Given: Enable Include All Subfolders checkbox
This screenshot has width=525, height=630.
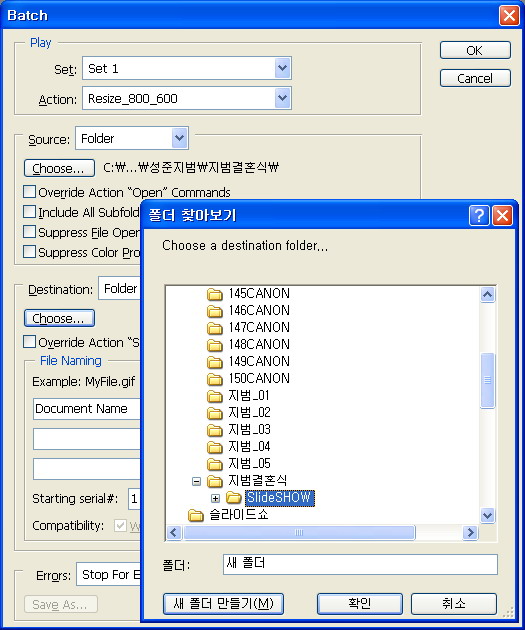Looking at the screenshot, I should click(x=29, y=212).
